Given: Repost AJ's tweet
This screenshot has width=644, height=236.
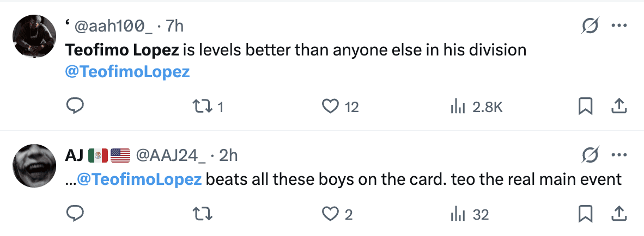Looking at the screenshot, I should [203, 214].
